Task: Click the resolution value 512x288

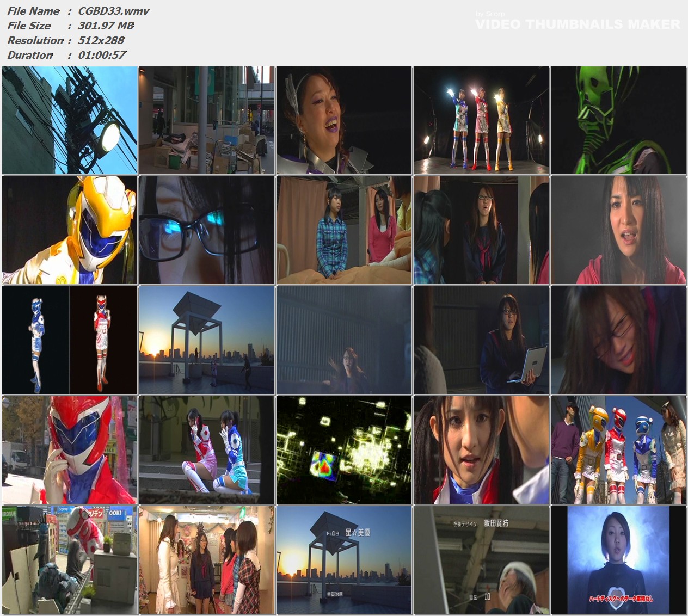Action: click(102, 40)
